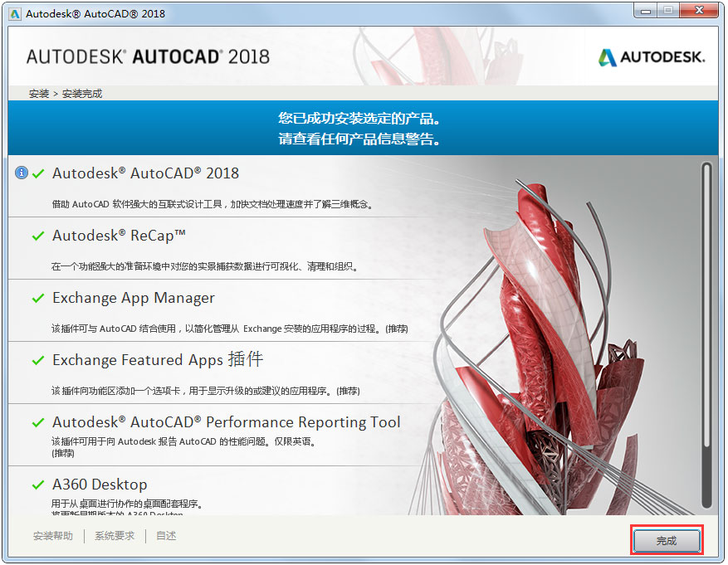The height and width of the screenshot is (565, 728).
Task: Click the checkmark beside Performance Reporting Tool
Action: 37,421
